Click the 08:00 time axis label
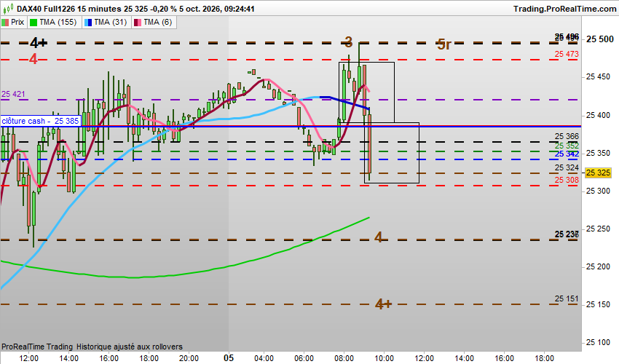This screenshot has height=364, width=619. coord(344,358)
